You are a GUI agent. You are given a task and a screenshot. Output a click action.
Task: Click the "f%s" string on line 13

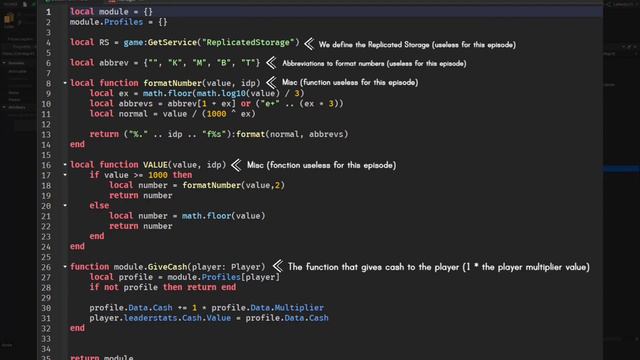pyautogui.click(x=213, y=134)
